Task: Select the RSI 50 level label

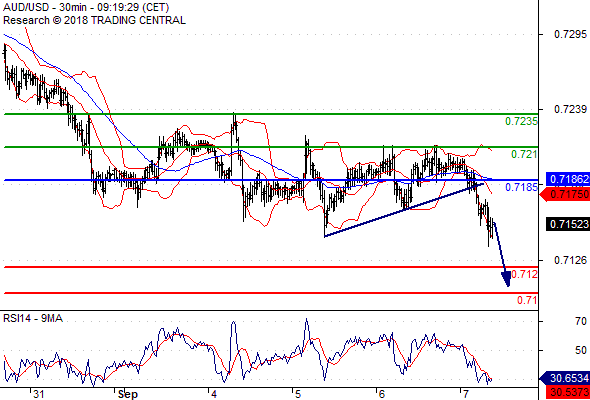Action: pyautogui.click(x=581, y=350)
